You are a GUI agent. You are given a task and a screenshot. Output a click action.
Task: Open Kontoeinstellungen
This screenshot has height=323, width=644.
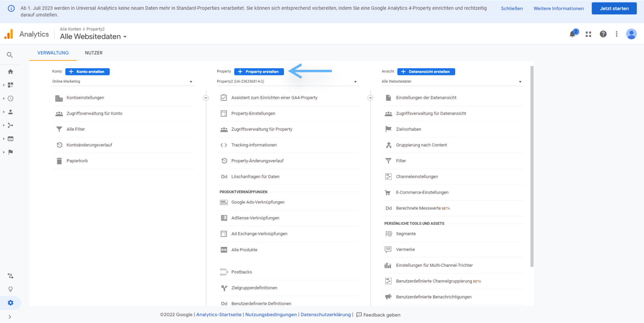(85, 98)
